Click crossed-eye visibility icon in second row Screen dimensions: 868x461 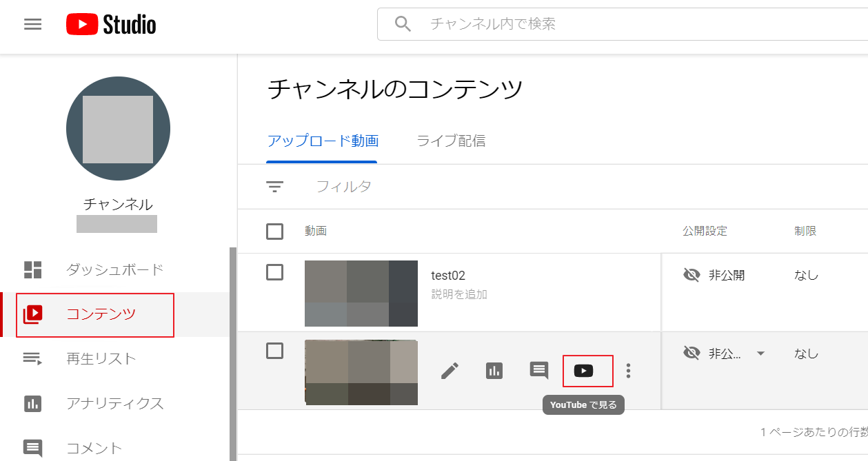(x=692, y=354)
